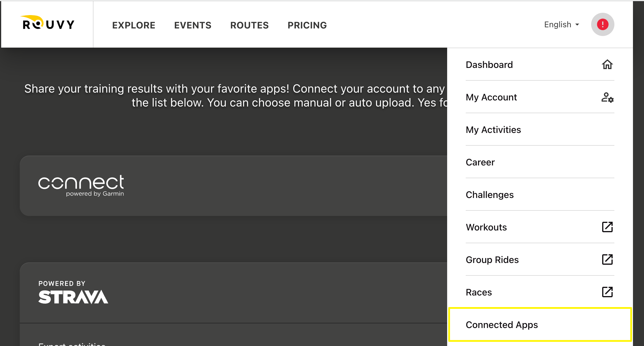Select Dashboard in the user menu

540,64
